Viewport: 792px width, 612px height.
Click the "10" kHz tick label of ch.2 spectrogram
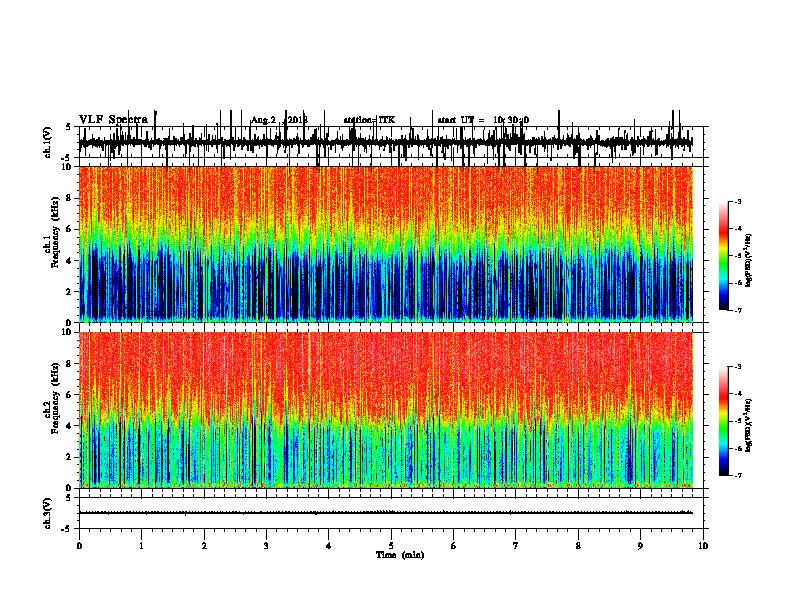pyautogui.click(x=68, y=332)
